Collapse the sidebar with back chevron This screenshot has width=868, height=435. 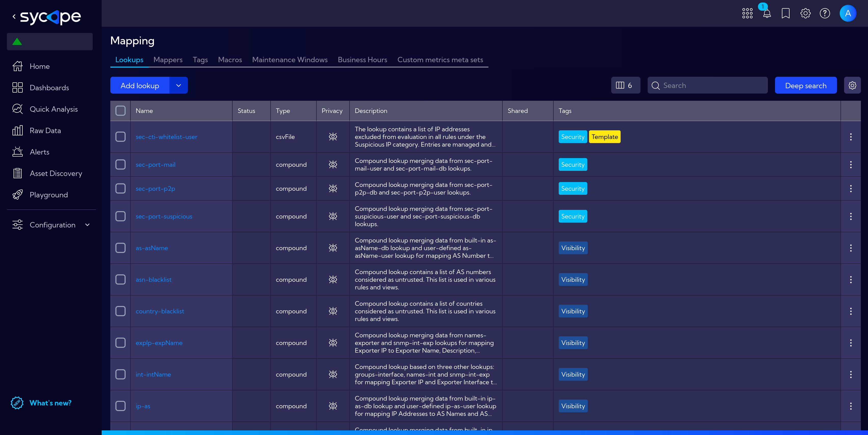pos(14,16)
